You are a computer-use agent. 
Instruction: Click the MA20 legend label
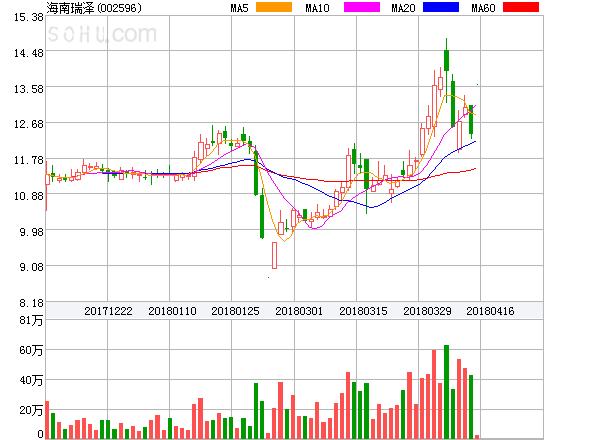coord(403,8)
